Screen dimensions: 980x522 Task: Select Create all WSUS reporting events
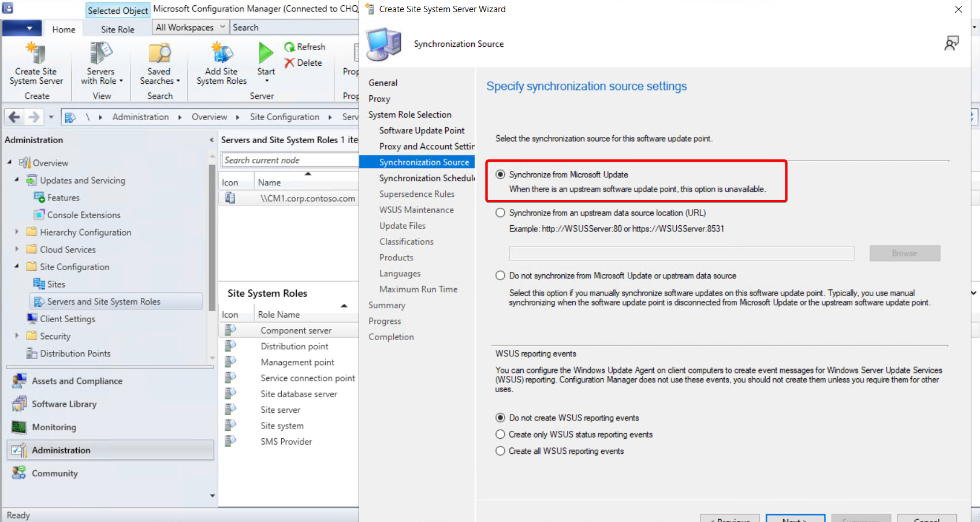point(500,451)
